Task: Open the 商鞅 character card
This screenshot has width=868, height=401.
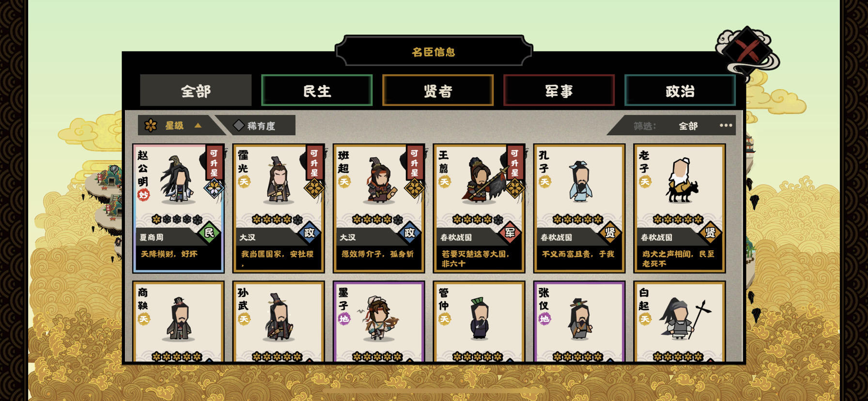Action: coord(178,322)
